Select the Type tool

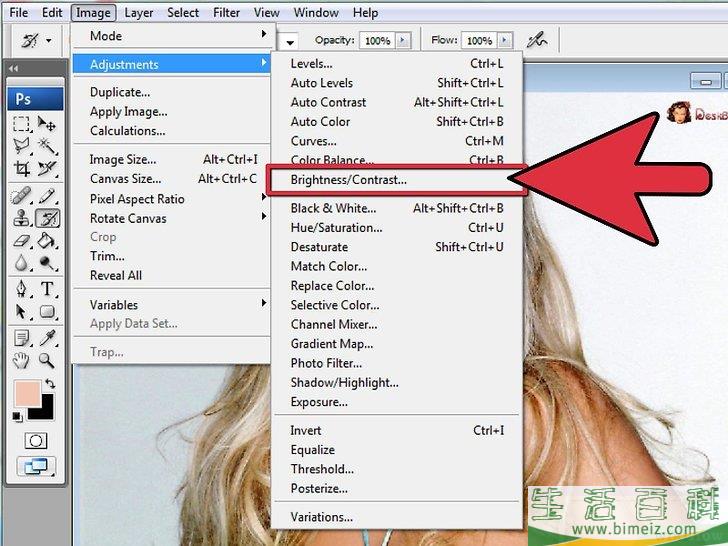click(46, 289)
